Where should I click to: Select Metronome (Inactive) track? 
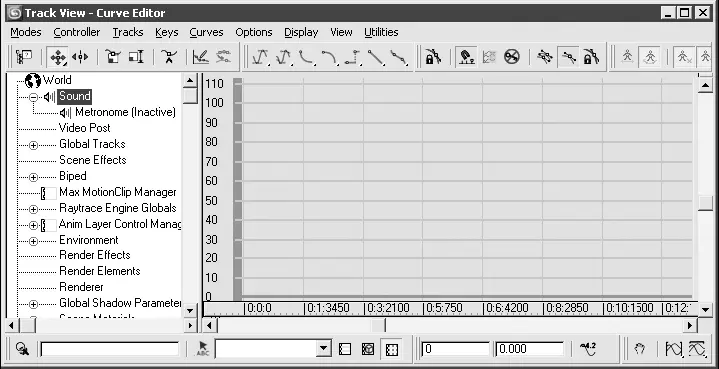coord(125,112)
